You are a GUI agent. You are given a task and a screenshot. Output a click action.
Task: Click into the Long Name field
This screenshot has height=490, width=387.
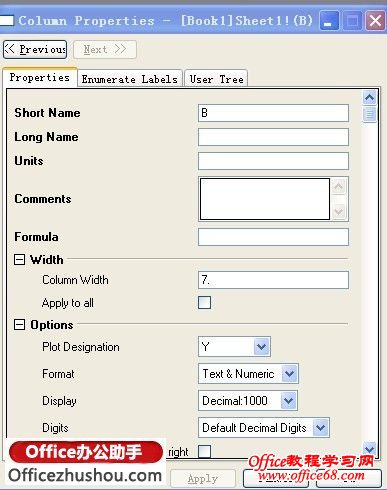pos(273,137)
